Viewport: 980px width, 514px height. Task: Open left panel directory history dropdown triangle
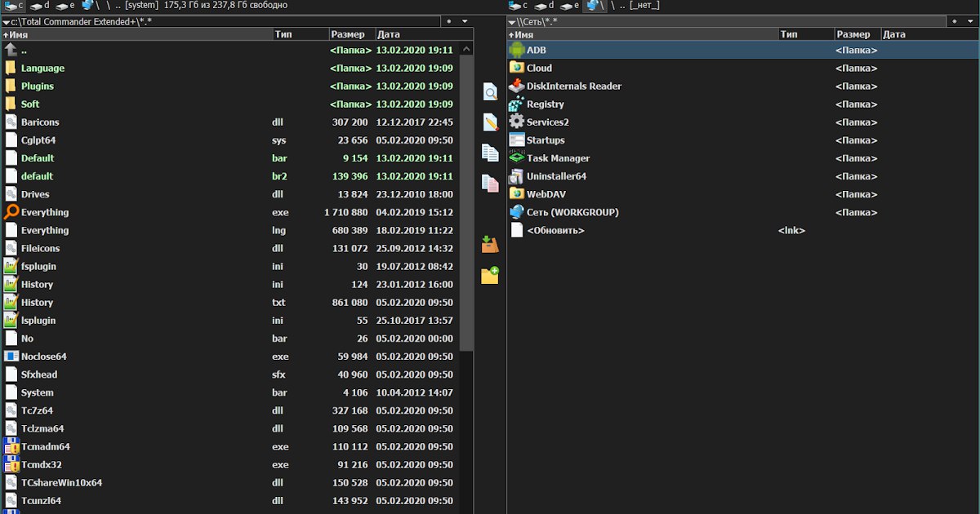(6, 21)
